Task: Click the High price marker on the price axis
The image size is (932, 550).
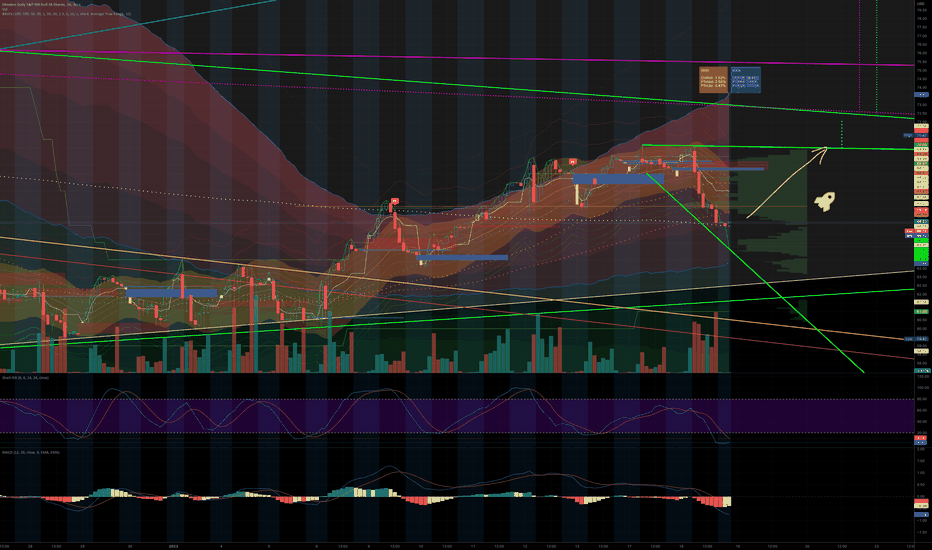Action: [x=909, y=136]
